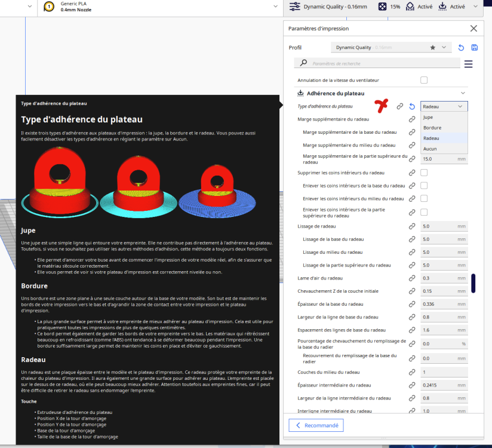Viewport: 492px width, 448px height.
Task: Tick Supprimer les coins intérieurs du radeau
Action: pos(424,173)
